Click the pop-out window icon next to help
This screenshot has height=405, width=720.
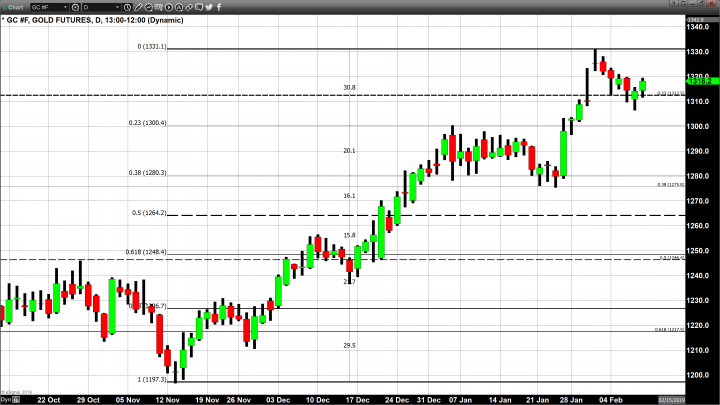(x=682, y=3)
